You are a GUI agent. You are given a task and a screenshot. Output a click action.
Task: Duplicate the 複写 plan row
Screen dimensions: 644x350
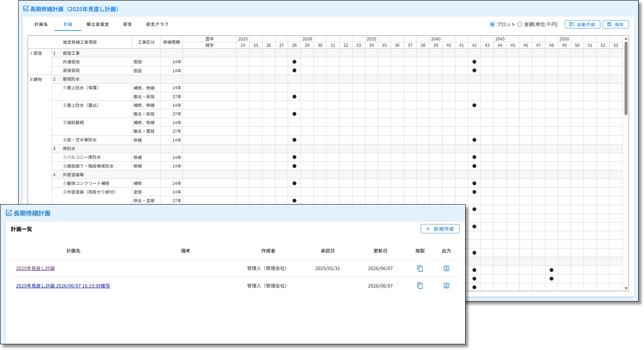tap(420, 286)
